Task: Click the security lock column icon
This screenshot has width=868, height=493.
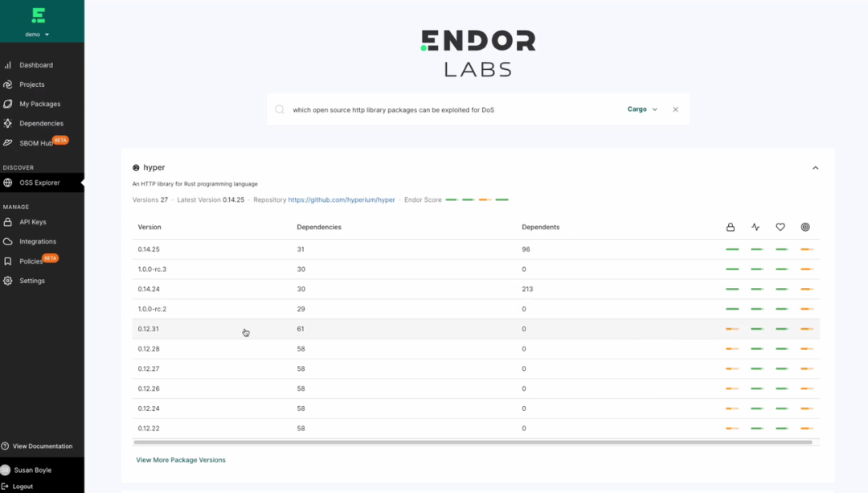Action: point(731,227)
